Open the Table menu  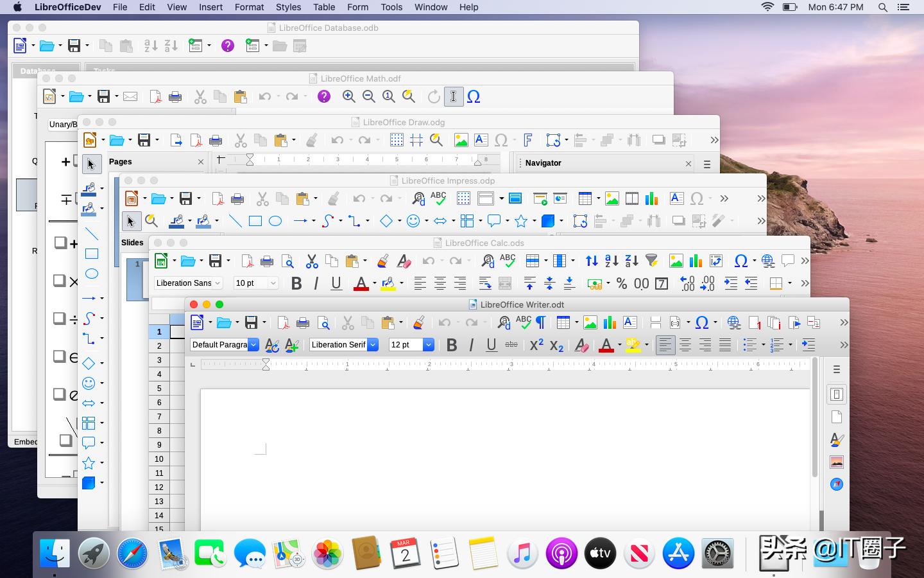click(x=323, y=7)
